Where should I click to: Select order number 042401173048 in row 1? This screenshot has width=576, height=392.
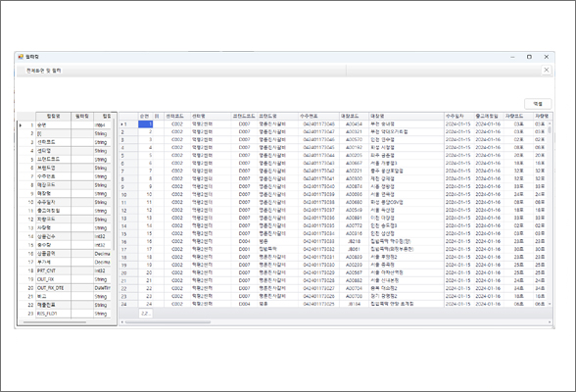(318, 124)
